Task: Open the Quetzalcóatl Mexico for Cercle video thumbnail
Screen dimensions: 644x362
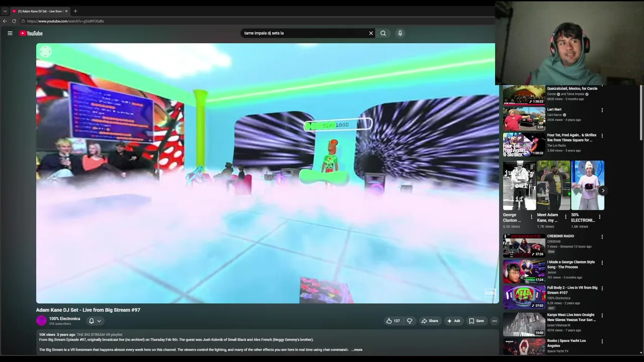Action: (x=524, y=95)
